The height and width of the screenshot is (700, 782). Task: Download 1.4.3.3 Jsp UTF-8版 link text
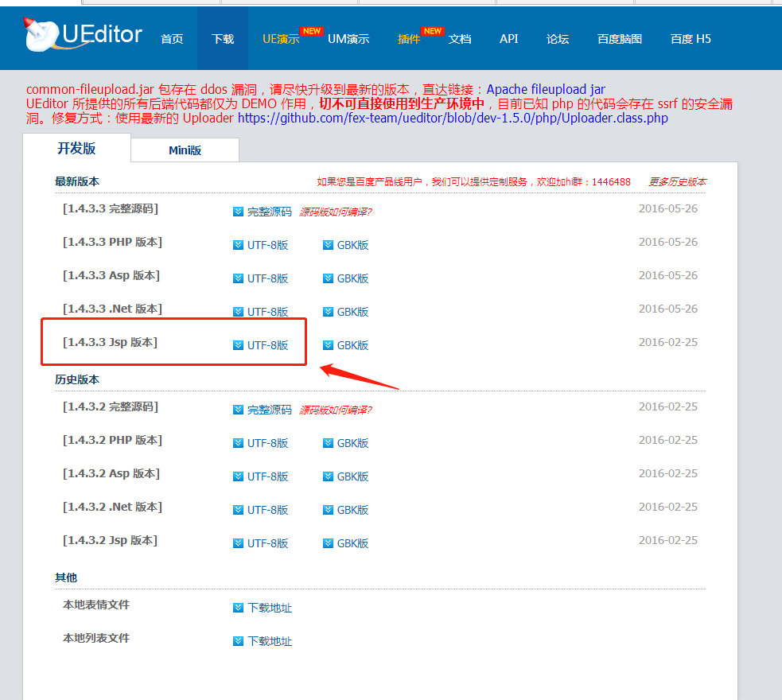point(268,345)
